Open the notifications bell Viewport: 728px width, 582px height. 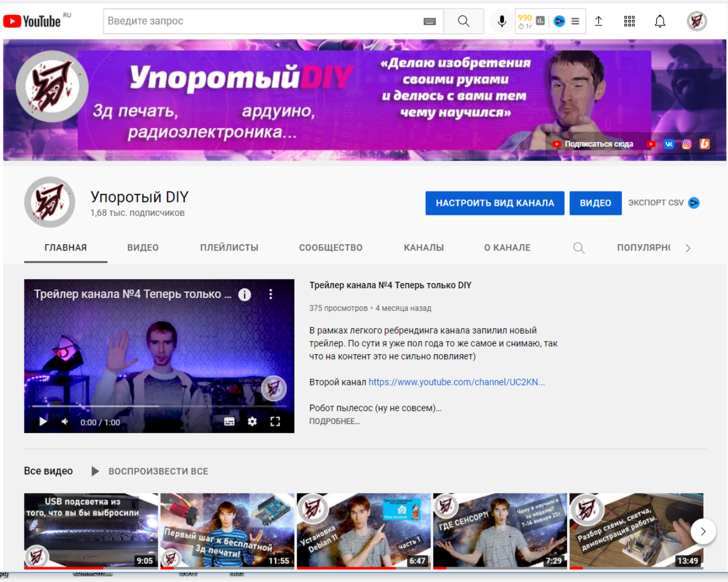point(660,21)
